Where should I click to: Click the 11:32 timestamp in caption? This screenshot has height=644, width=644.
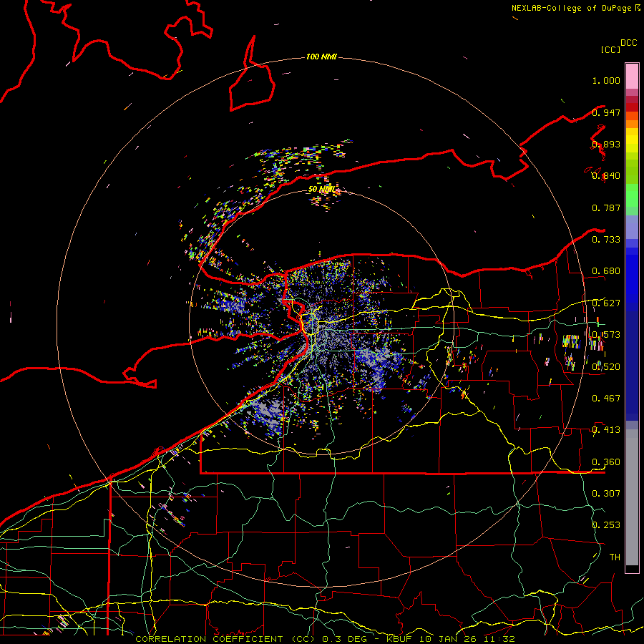click(x=499, y=639)
